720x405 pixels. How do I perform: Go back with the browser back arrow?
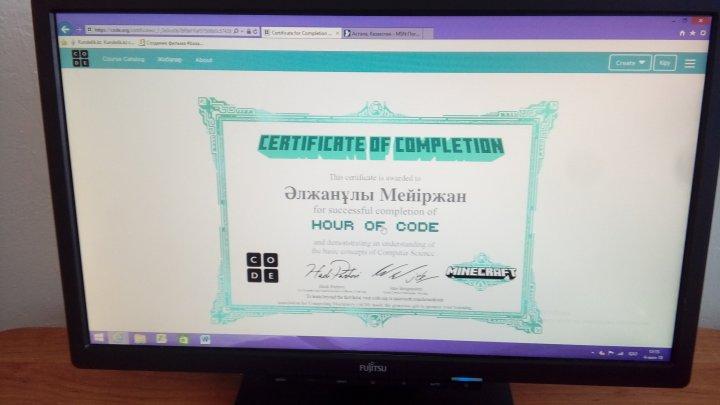pos(65,29)
